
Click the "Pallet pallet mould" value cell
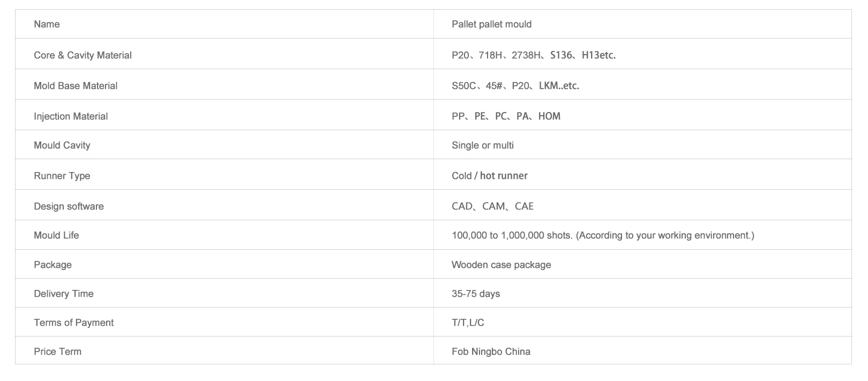(491, 24)
